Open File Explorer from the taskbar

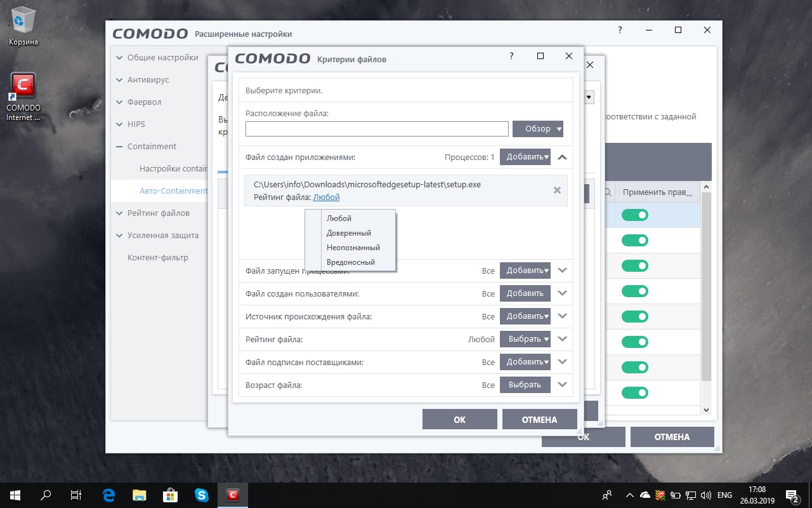[140, 495]
